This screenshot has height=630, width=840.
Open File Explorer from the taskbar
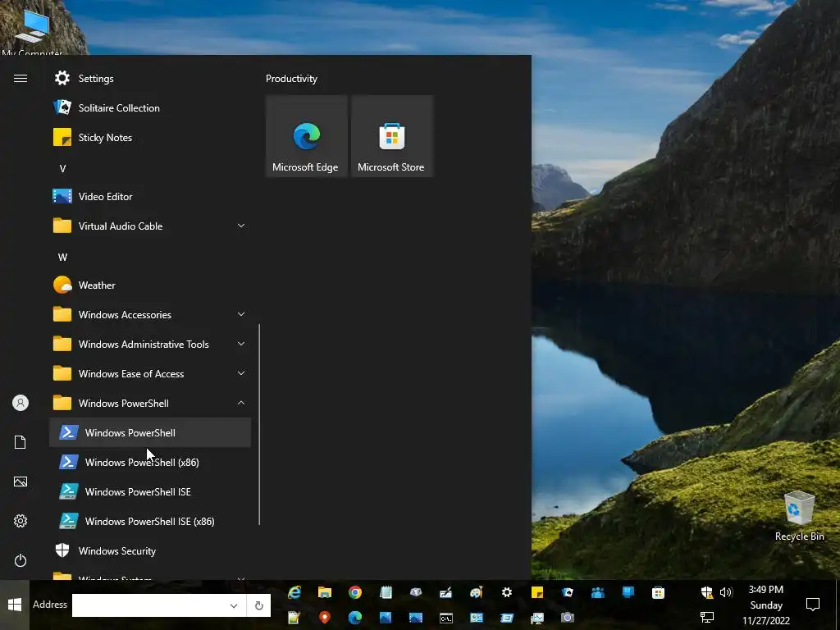click(x=325, y=592)
